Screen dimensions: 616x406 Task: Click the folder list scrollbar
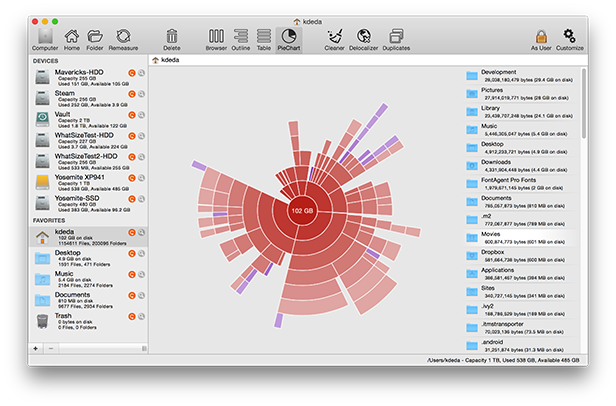pyautogui.click(x=584, y=103)
